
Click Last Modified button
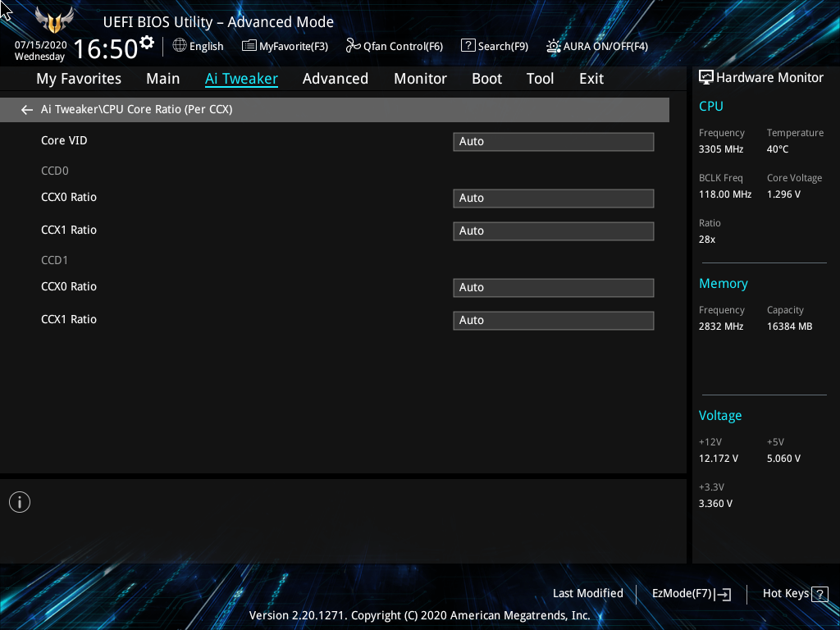(587, 594)
